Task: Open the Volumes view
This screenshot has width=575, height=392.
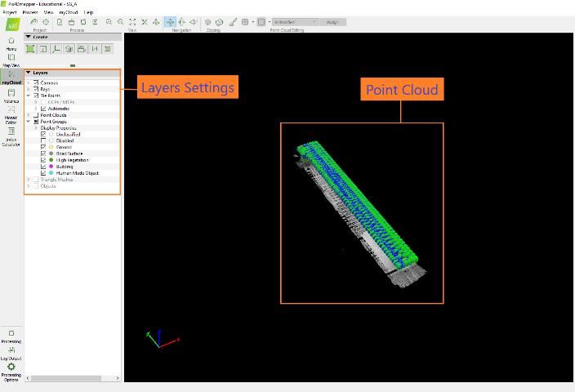Action: (11, 96)
